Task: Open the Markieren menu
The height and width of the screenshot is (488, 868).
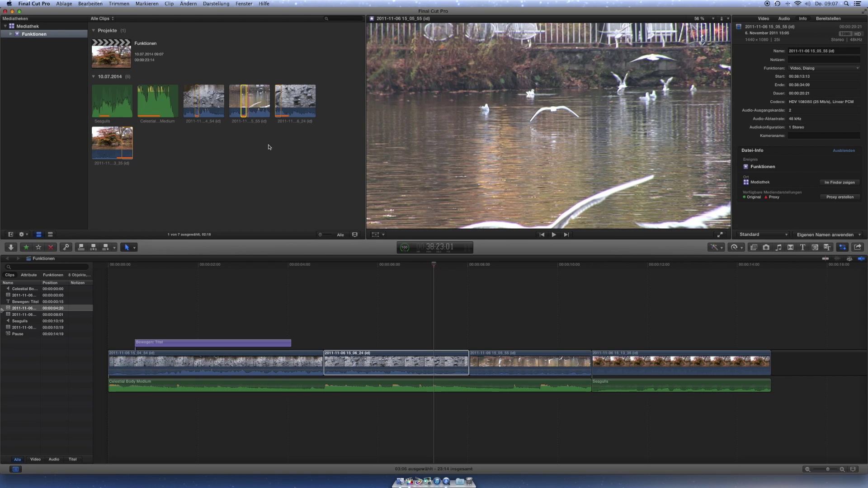Action: (147, 4)
